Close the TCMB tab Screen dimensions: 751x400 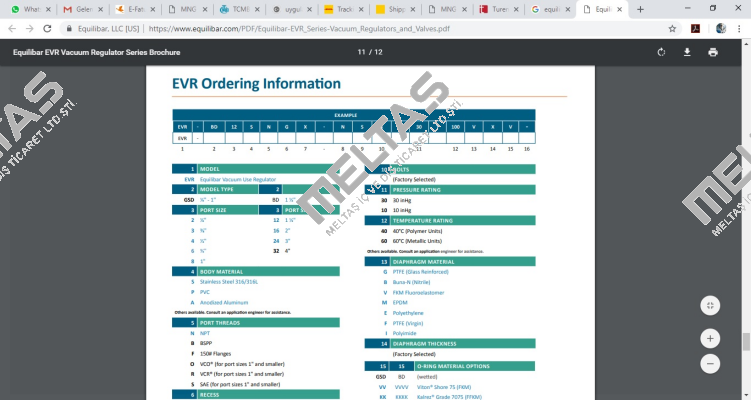pyautogui.click(x=257, y=9)
